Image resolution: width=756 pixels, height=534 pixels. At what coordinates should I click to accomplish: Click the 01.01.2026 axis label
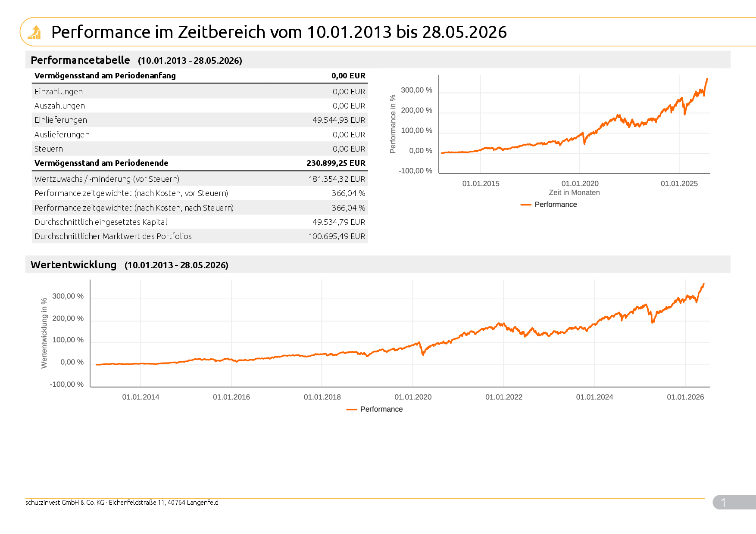tap(685, 397)
